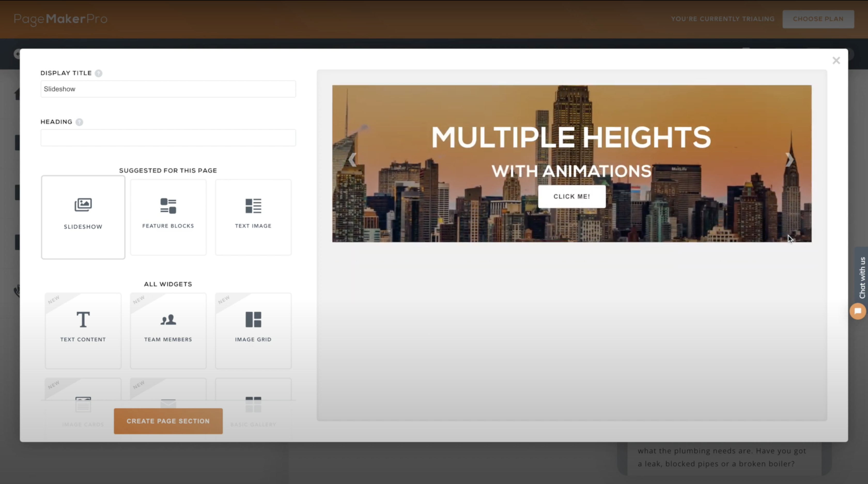Select the Text Content widget

coord(83,330)
